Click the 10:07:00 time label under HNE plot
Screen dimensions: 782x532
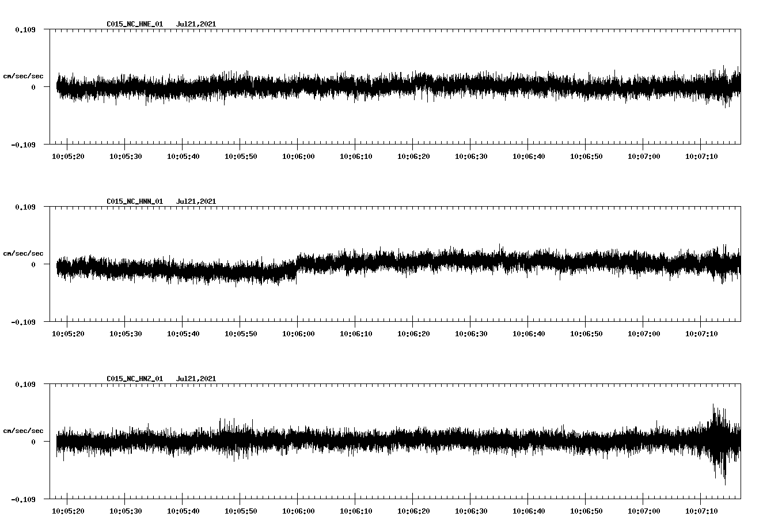pyautogui.click(x=644, y=157)
